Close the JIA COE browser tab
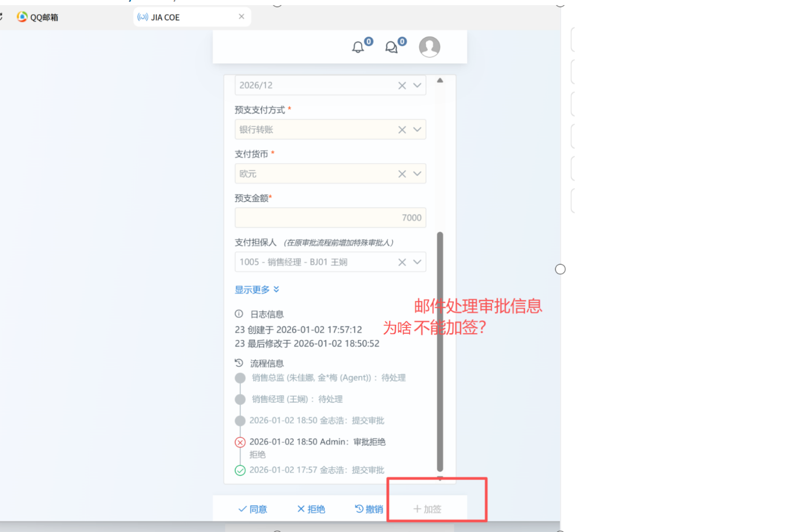This screenshot has height=532, width=799. 241,17
